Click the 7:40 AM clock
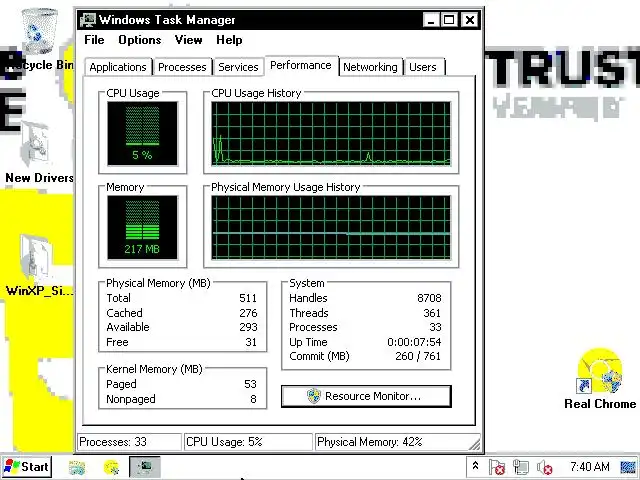 pyautogui.click(x=590, y=466)
